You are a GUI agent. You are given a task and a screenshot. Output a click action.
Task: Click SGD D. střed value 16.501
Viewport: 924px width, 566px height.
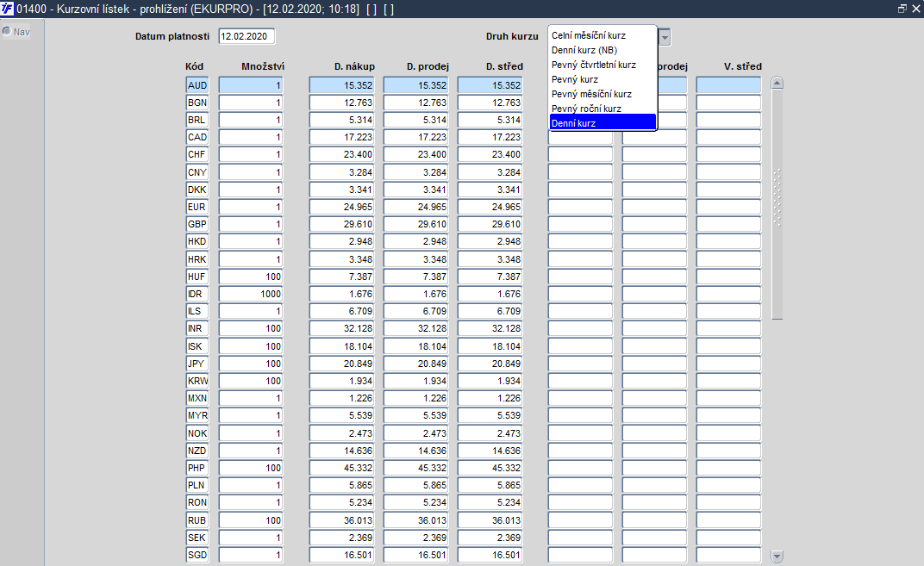[490, 555]
